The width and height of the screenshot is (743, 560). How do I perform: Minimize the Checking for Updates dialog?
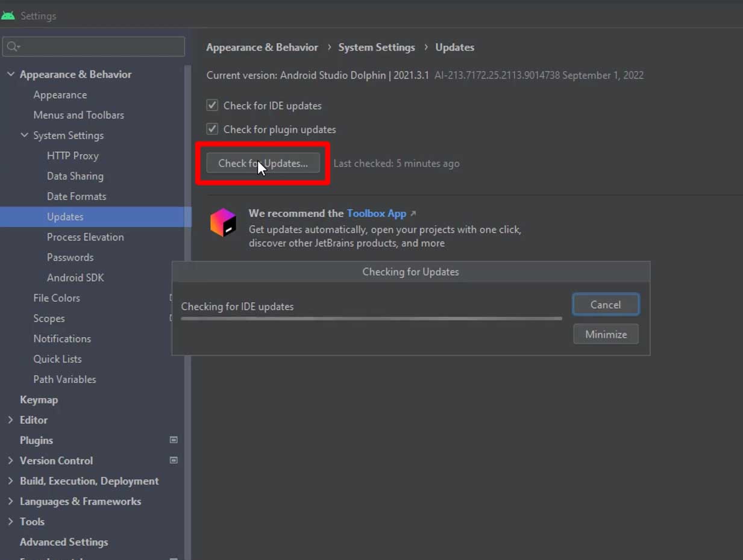[x=606, y=334]
